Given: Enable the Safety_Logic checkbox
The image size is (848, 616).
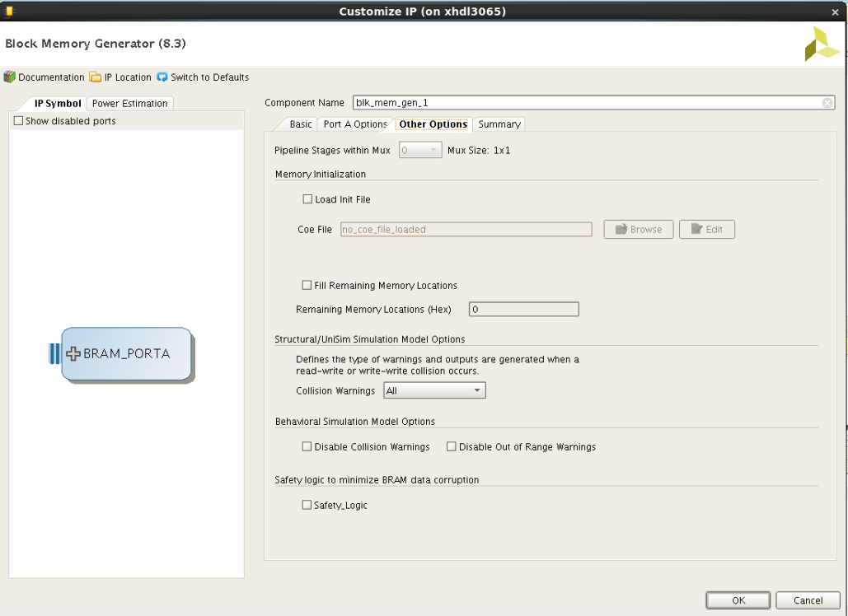Looking at the screenshot, I should 307,505.
